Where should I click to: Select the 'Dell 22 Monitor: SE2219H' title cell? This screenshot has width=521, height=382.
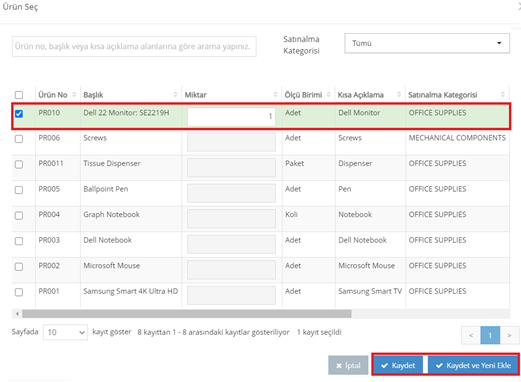click(126, 113)
